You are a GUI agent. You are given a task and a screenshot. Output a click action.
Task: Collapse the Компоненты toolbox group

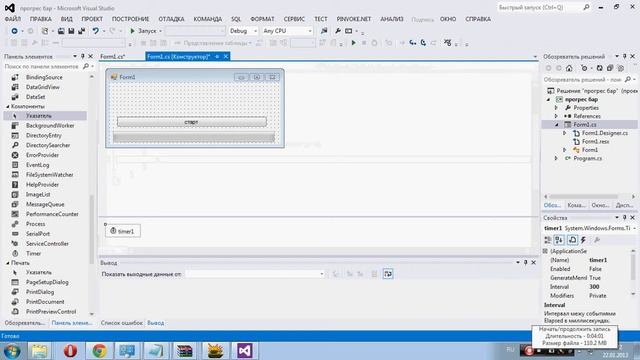pos(7,107)
